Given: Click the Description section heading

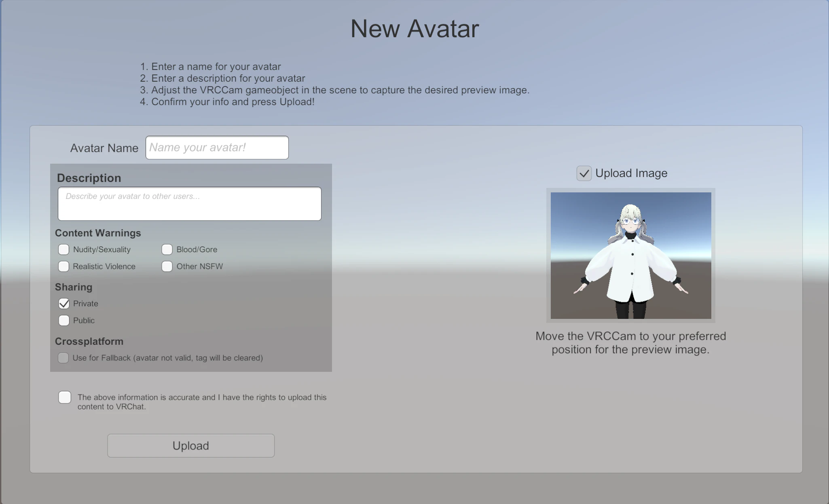Looking at the screenshot, I should [89, 178].
